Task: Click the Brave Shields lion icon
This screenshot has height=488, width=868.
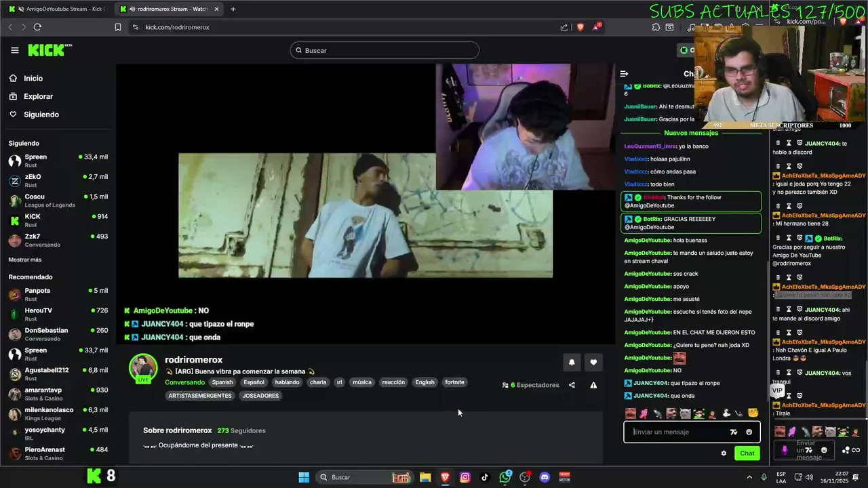Action: click(580, 27)
